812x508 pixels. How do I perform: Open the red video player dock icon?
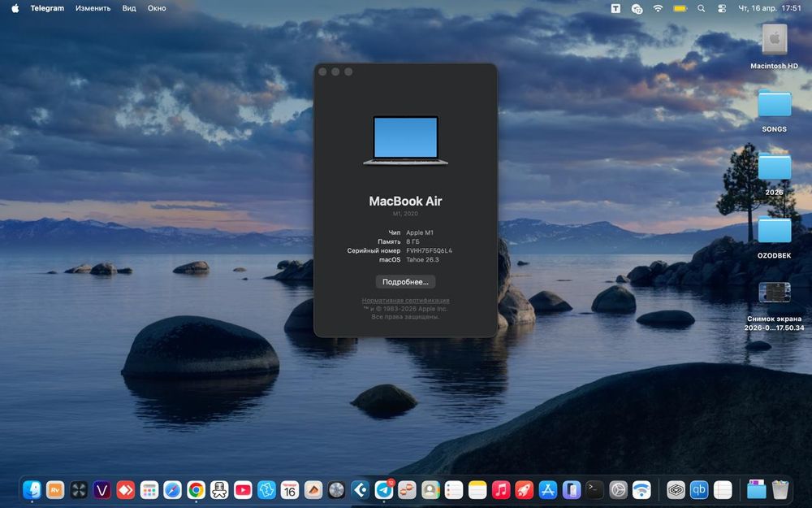pyautogui.click(x=243, y=490)
